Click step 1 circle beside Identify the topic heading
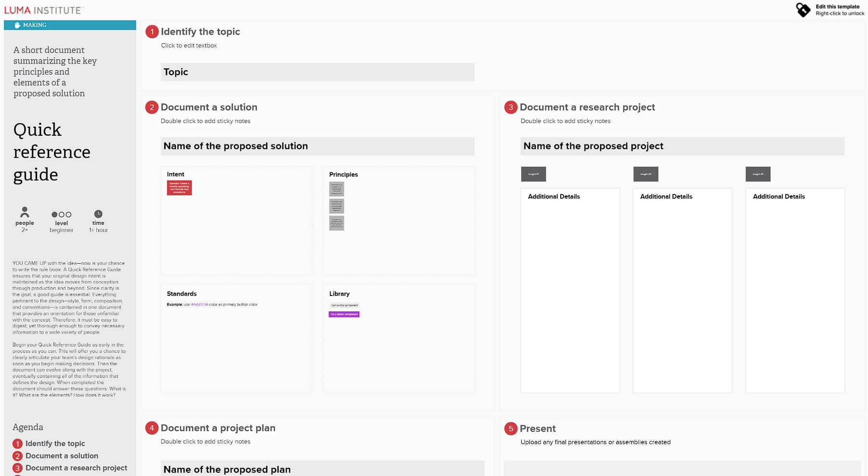868x476 pixels. tap(152, 32)
